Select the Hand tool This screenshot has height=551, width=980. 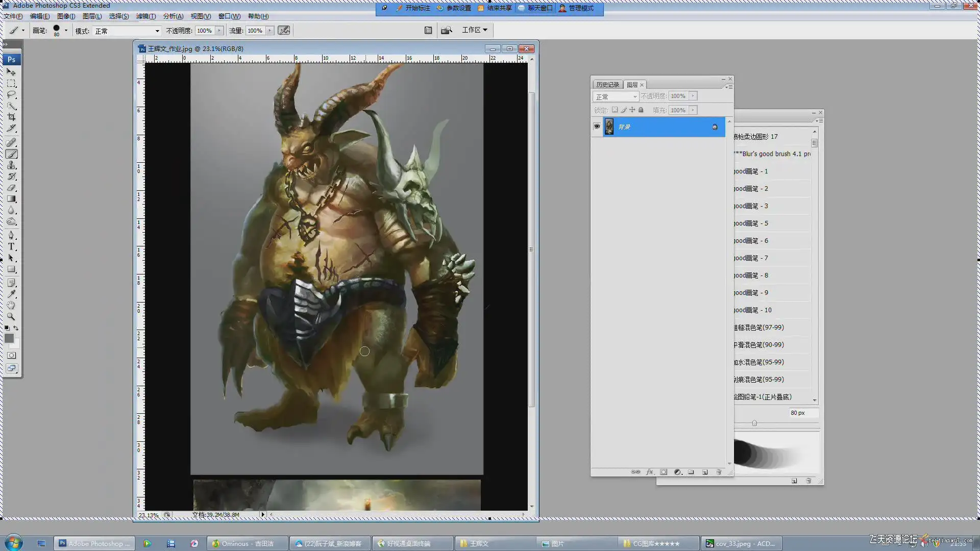11,305
